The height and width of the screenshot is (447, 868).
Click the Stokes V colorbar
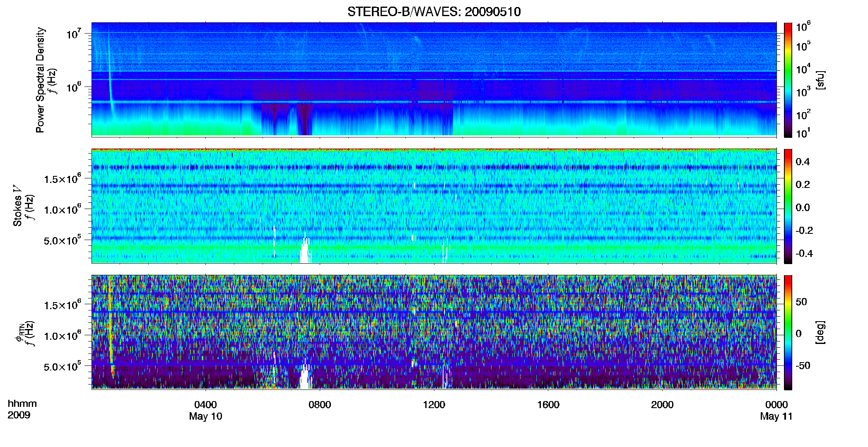(x=788, y=206)
